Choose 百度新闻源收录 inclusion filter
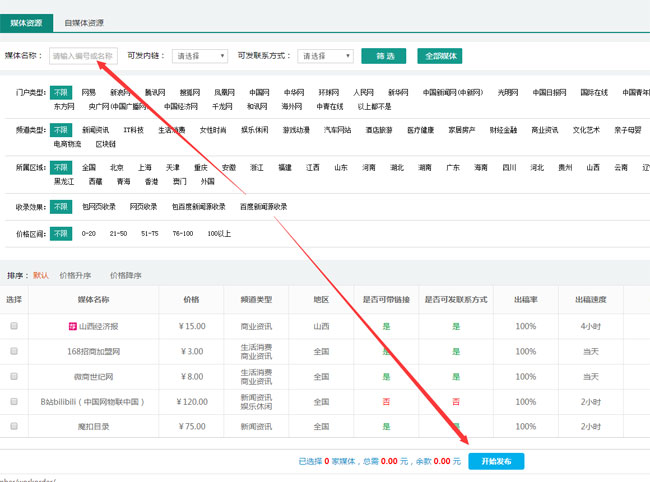This screenshot has width=650, height=482. coord(261,207)
